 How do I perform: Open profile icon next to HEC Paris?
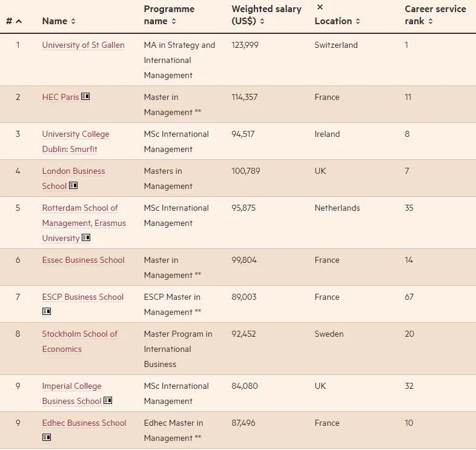click(x=85, y=96)
